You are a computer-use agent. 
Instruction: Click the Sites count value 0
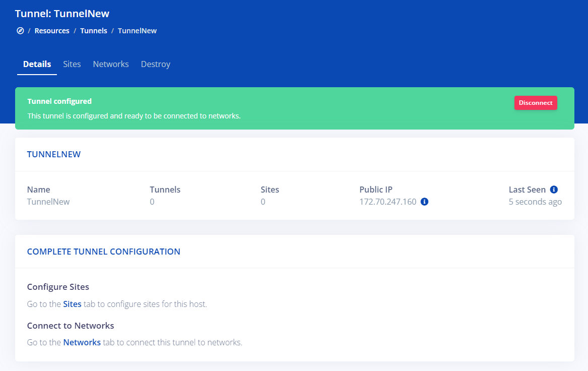(263, 202)
